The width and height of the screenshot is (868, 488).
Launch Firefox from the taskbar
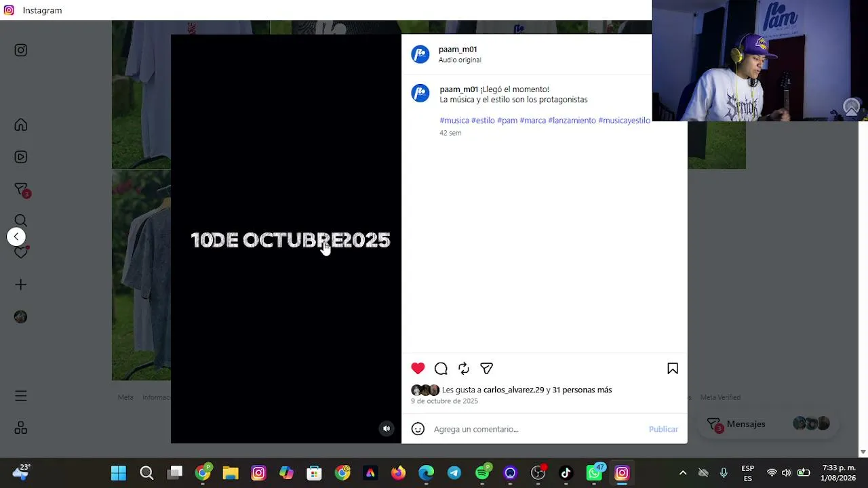pos(398,473)
